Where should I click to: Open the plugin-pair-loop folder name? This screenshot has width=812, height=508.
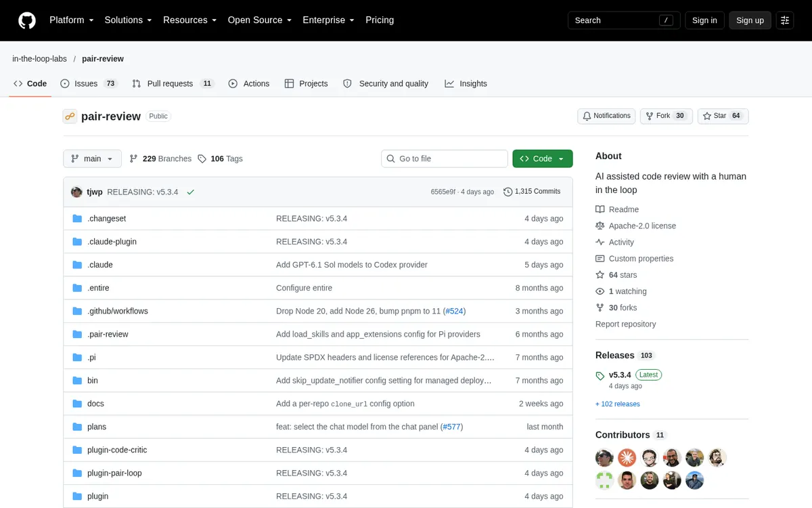114,473
